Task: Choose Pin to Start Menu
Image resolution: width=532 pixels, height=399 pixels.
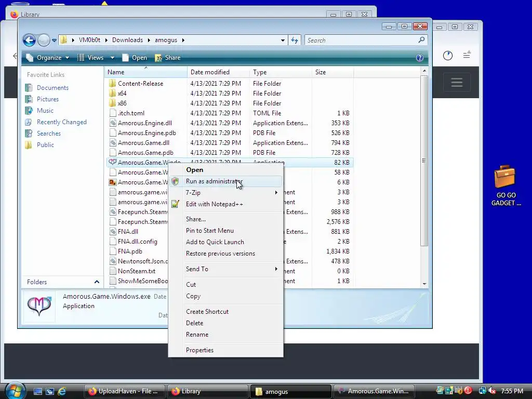Action: (225, 230)
